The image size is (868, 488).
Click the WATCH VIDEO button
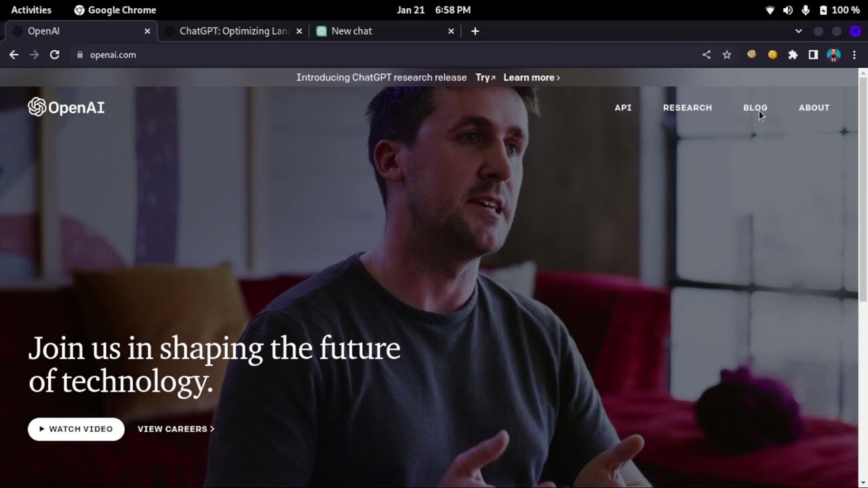76,429
